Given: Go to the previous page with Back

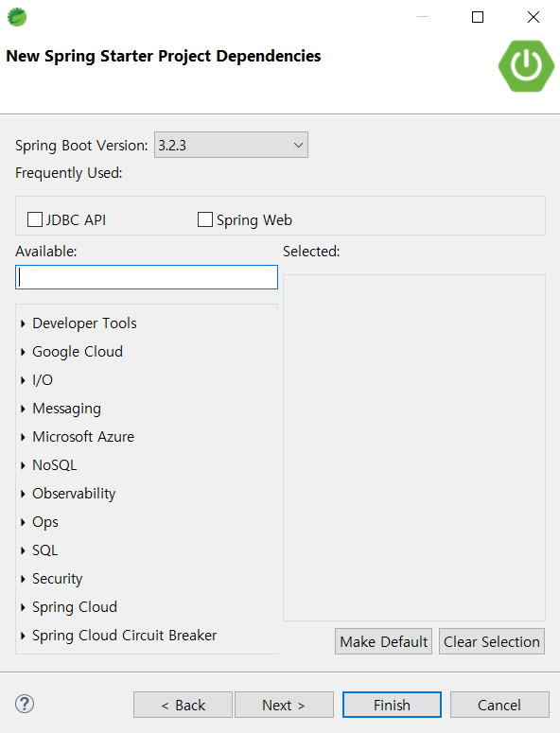Looking at the screenshot, I should [x=183, y=705].
